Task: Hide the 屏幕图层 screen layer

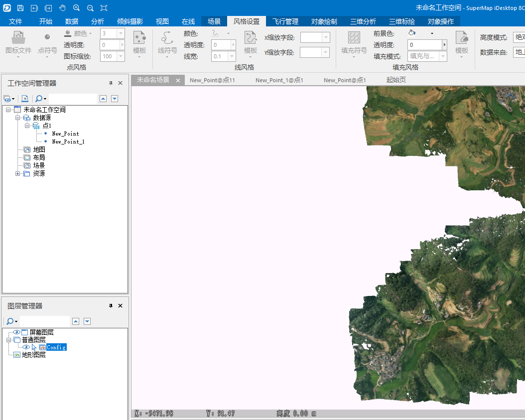Action: click(x=16, y=332)
